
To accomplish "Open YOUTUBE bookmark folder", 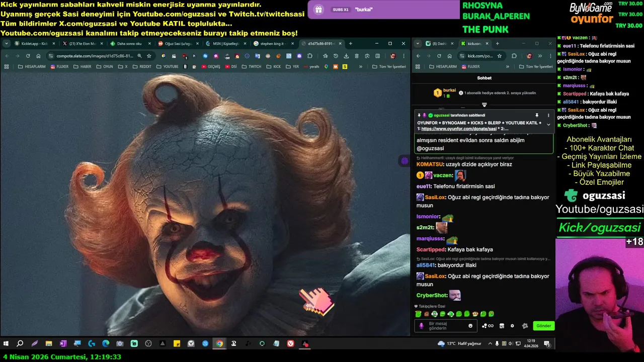I will (167, 66).
